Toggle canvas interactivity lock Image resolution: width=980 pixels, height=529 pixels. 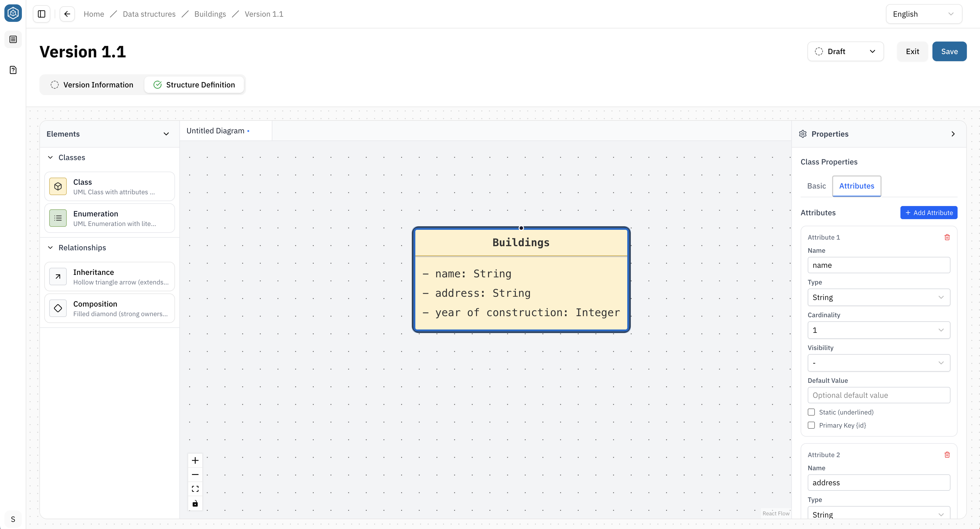click(x=195, y=503)
